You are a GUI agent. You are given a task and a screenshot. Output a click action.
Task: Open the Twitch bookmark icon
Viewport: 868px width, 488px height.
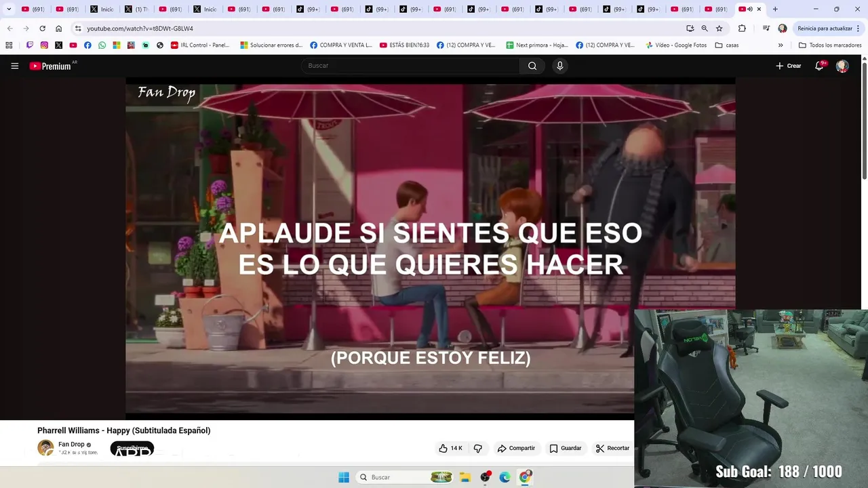[x=30, y=45]
